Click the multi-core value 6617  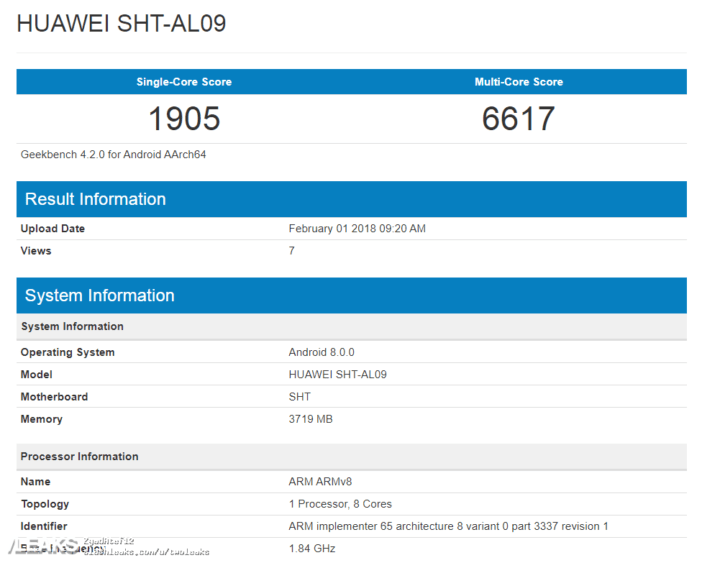[518, 119]
